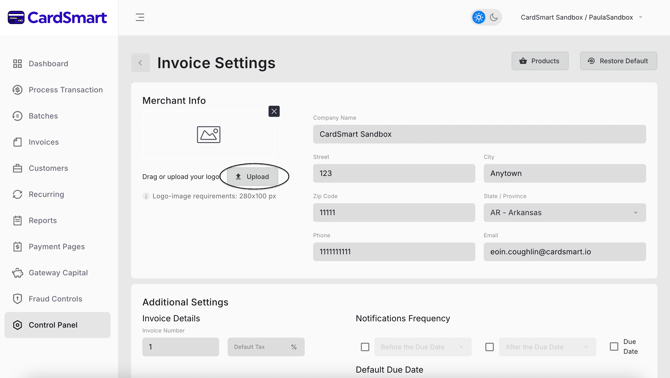Go to Payment Pages
Image resolution: width=670 pixels, height=378 pixels.
pos(57,246)
